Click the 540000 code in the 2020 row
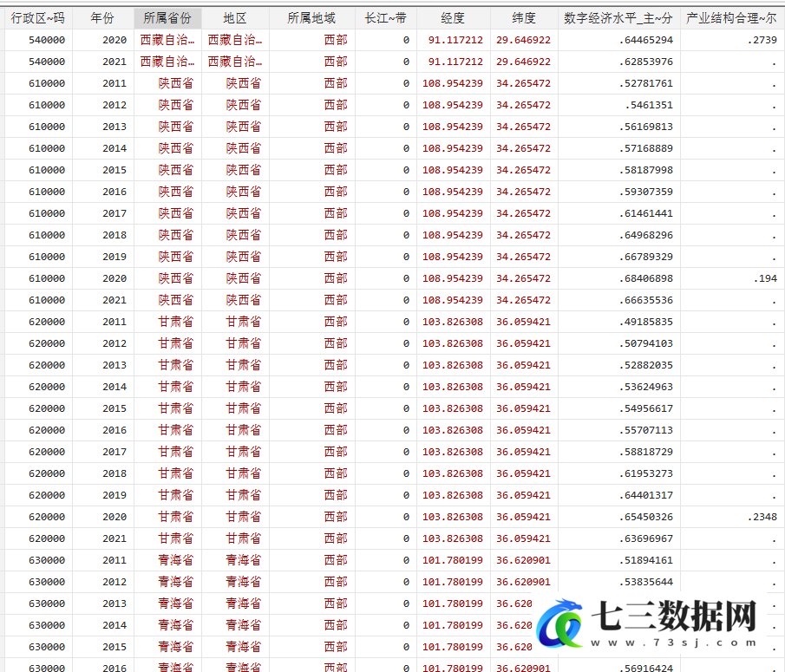 coord(47,40)
